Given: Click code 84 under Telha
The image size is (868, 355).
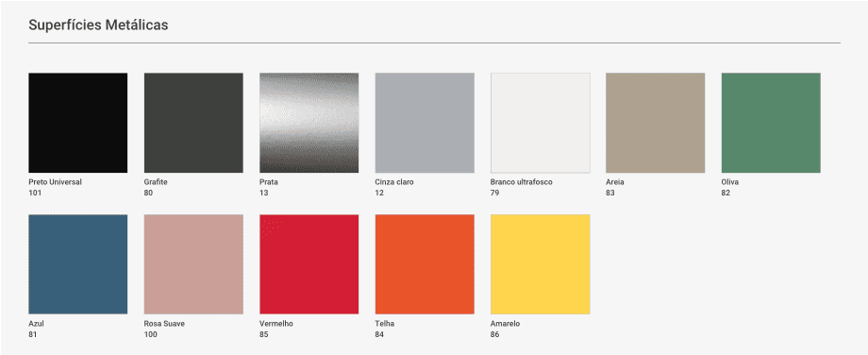Looking at the screenshot, I should 379,334.
